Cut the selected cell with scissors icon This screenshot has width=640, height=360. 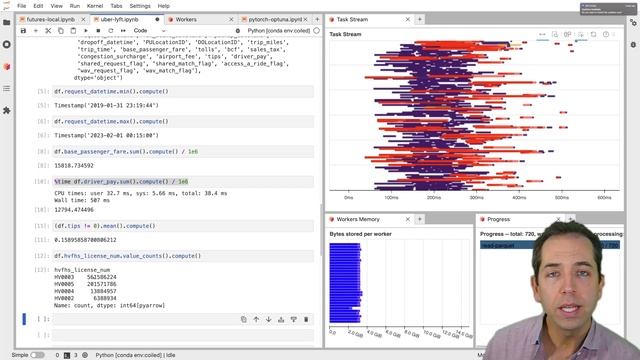click(48, 31)
